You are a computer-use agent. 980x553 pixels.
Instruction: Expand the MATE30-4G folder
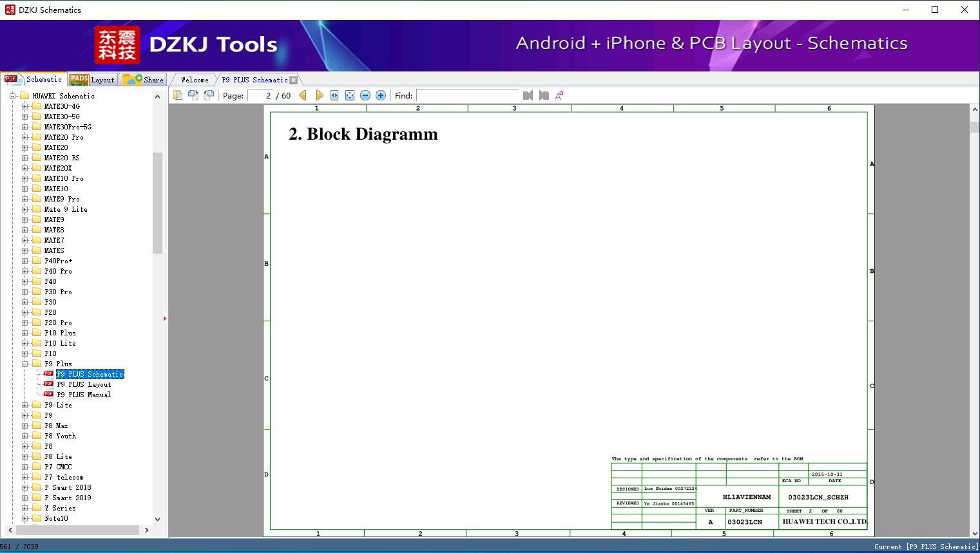click(24, 106)
